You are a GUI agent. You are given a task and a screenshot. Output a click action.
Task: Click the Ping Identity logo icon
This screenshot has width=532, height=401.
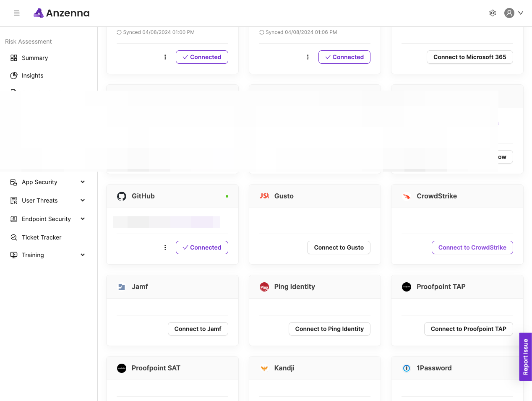[x=264, y=287]
